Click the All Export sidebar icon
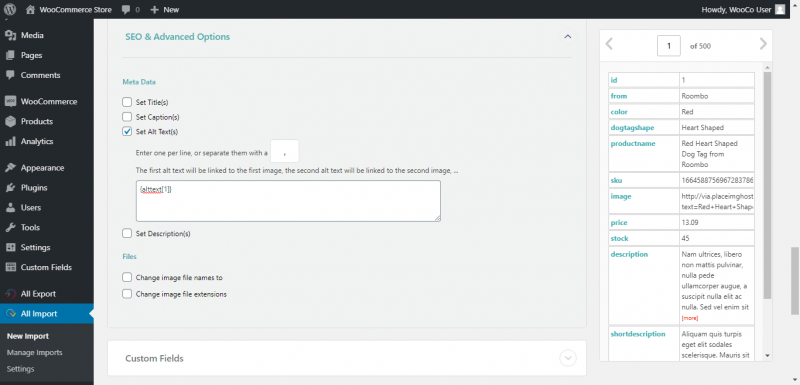Viewport: 800px width, 385px height. [x=10, y=294]
